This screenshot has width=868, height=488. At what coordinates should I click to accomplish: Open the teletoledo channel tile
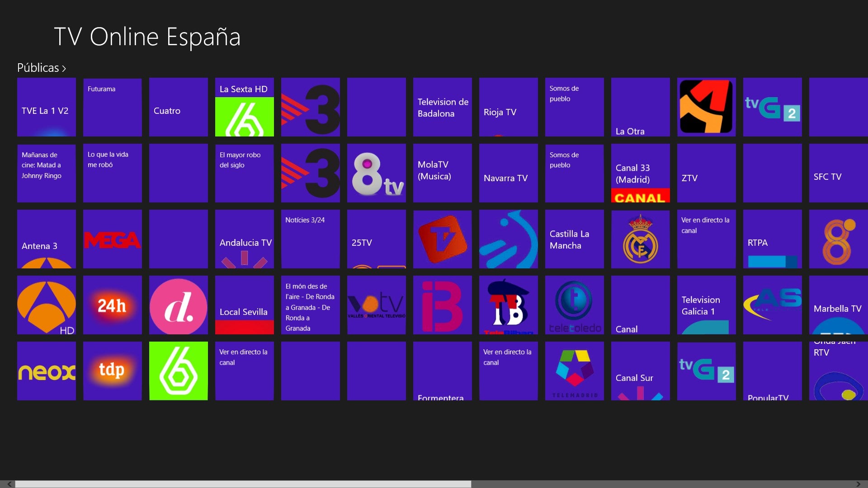(x=575, y=305)
